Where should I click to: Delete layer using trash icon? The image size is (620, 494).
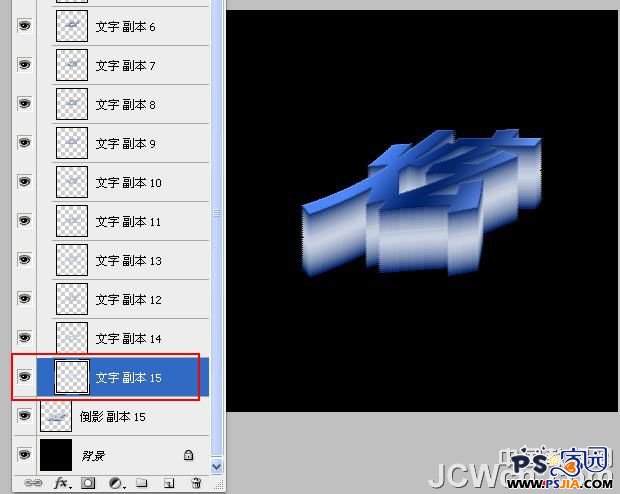[196, 483]
